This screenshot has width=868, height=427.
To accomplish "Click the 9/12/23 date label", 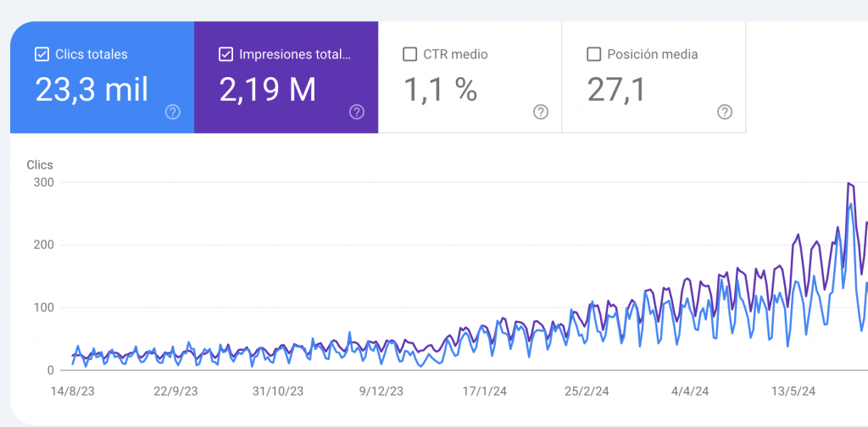I will [x=381, y=391].
